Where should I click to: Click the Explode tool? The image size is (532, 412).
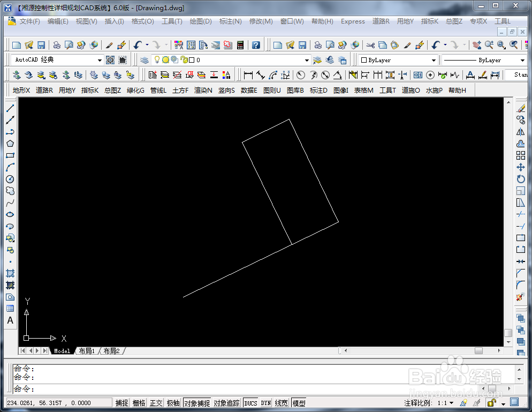(521, 297)
